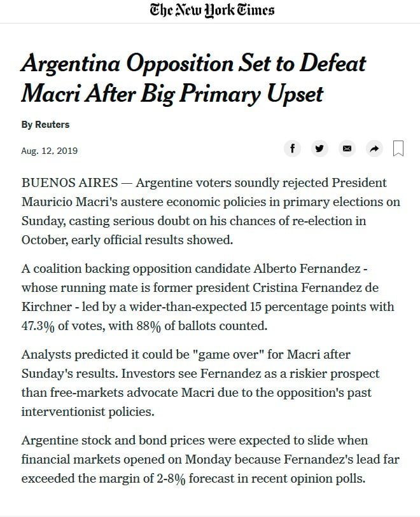The image size is (420, 517).
Task: Email this article via envelope icon
Action: point(347,149)
